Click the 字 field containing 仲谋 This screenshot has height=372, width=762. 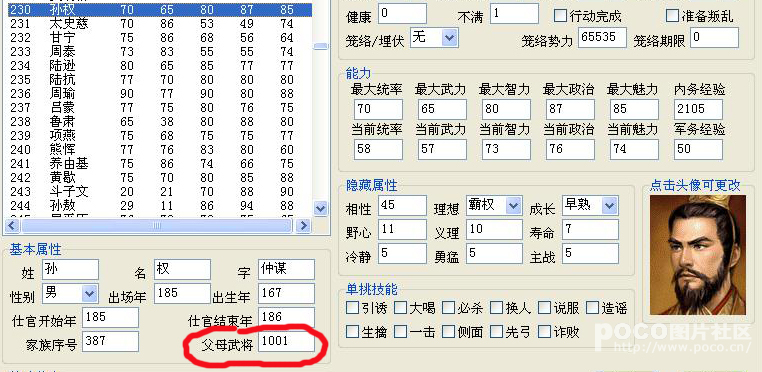coord(286,270)
